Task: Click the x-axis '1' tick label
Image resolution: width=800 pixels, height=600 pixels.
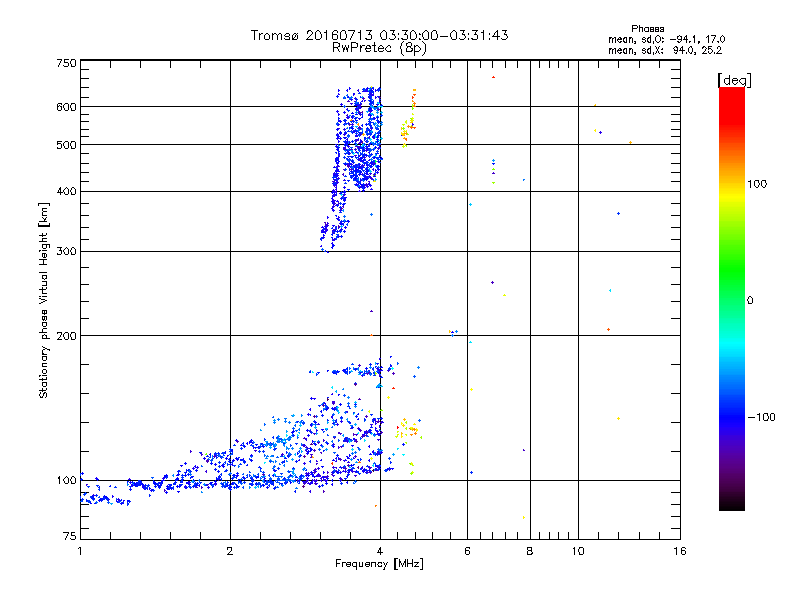Action: tap(80, 551)
